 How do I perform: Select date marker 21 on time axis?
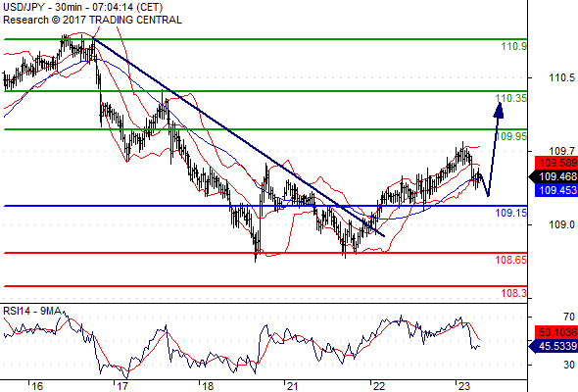pos(292,386)
